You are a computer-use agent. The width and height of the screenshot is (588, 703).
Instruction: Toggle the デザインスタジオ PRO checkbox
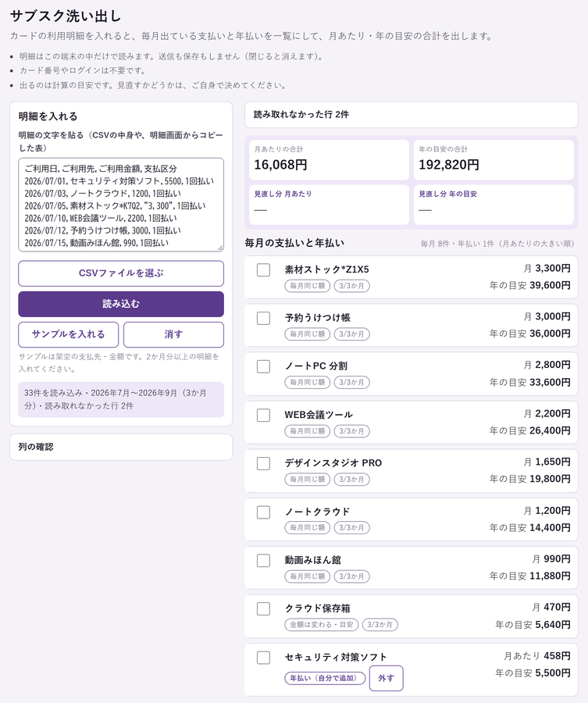tap(263, 463)
